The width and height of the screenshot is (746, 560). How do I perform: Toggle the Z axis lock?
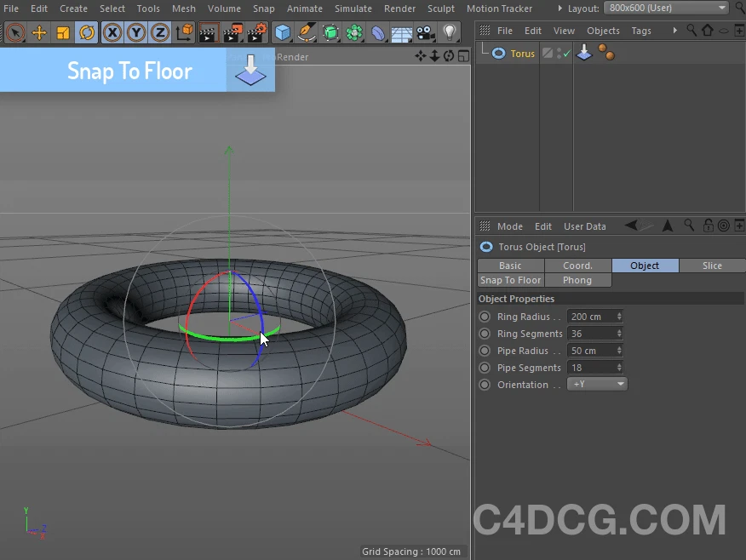click(x=159, y=32)
